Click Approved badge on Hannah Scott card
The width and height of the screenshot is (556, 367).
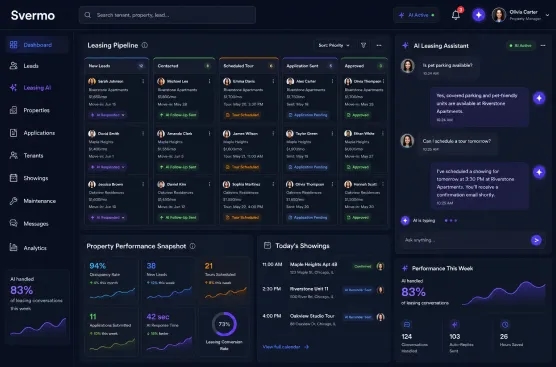point(358,217)
